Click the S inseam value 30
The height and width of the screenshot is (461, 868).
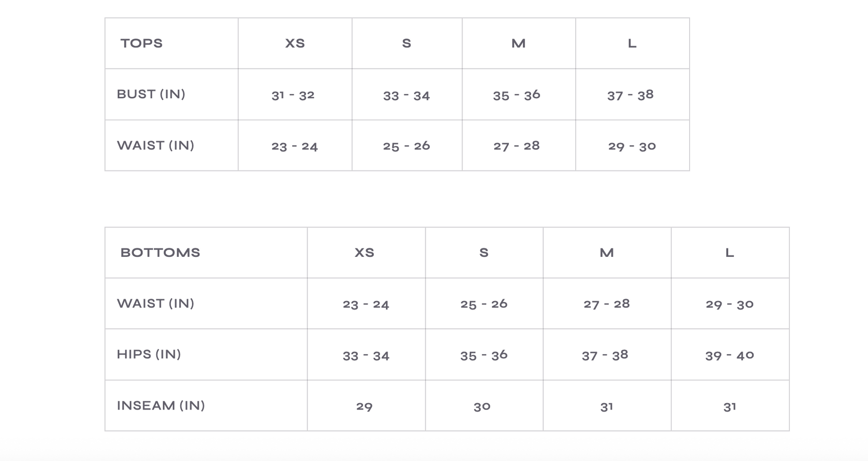click(482, 407)
